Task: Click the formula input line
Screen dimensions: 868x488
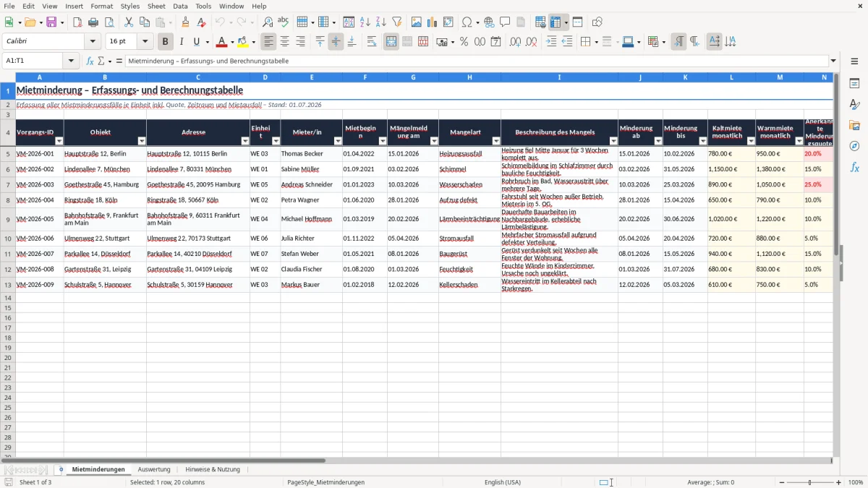Action: [476, 61]
